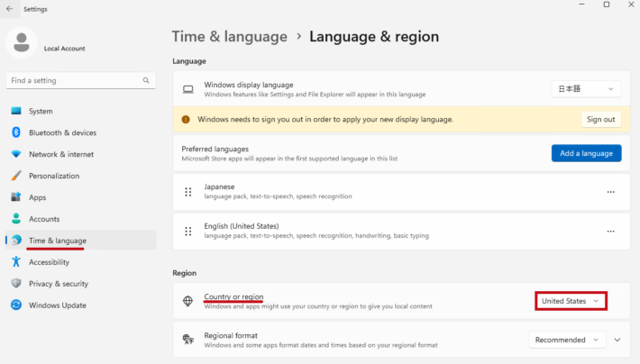Viewport: 640px width, 364px height.
Task: Expand the Regional format section chevron
Action: coord(617,340)
